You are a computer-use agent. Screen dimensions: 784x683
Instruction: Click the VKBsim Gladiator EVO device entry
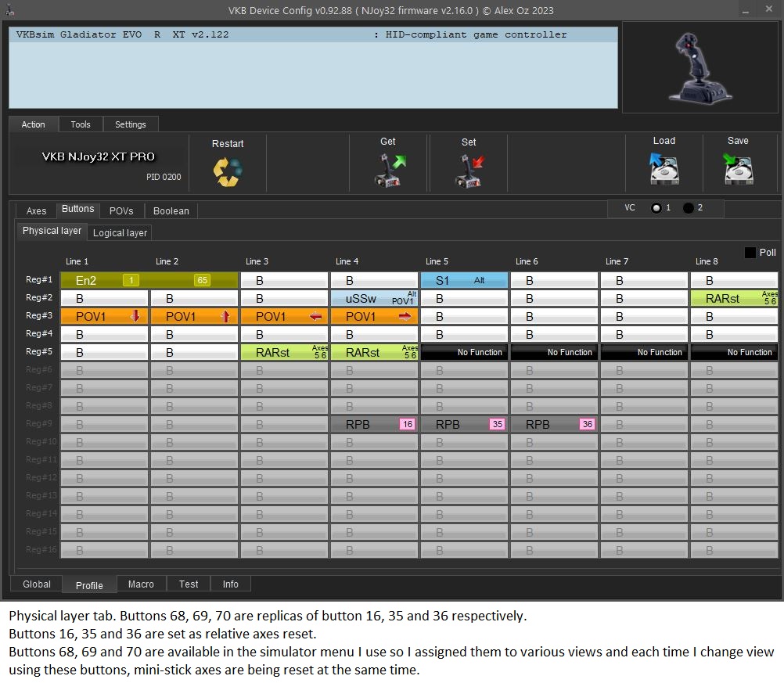(x=313, y=34)
